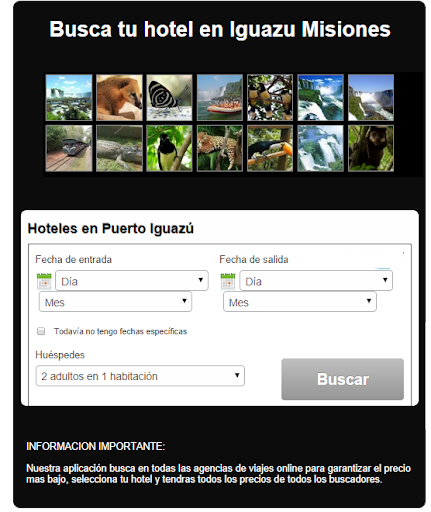
Task: Open the check-in date calendar icon
Action: click(44, 281)
